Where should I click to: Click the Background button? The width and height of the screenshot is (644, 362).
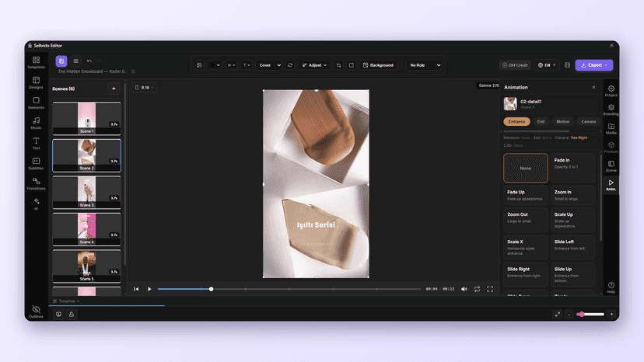(378, 65)
